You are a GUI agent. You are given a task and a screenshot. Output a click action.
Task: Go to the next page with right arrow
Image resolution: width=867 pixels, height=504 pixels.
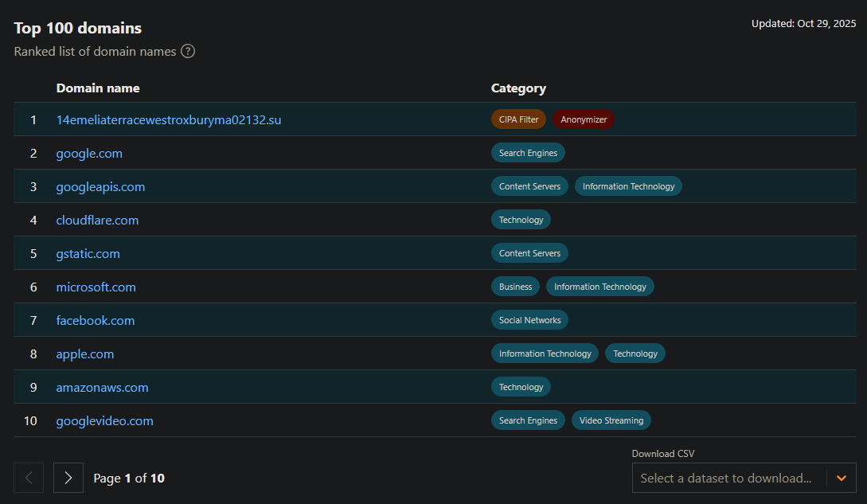click(68, 478)
